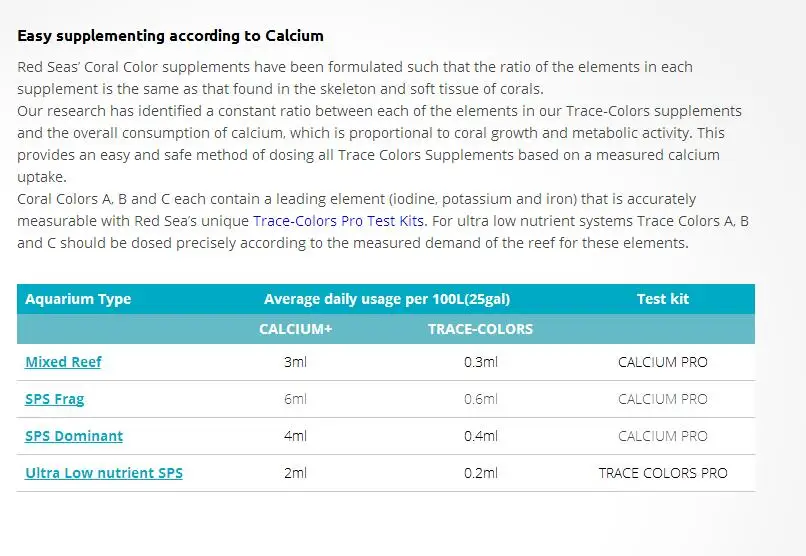The width and height of the screenshot is (806, 556).
Task: Click CALCIUM PRO in the Mixed Reef row
Action: 663,362
